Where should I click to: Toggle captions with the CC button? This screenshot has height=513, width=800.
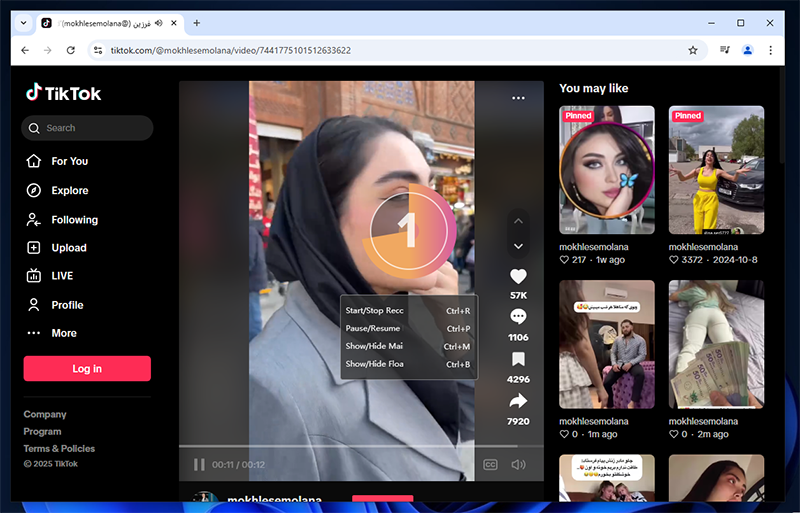pyautogui.click(x=490, y=465)
